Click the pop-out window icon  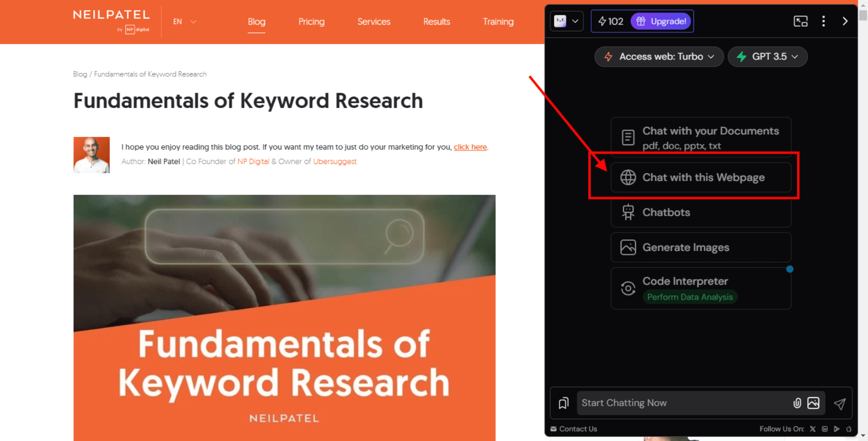tap(800, 21)
